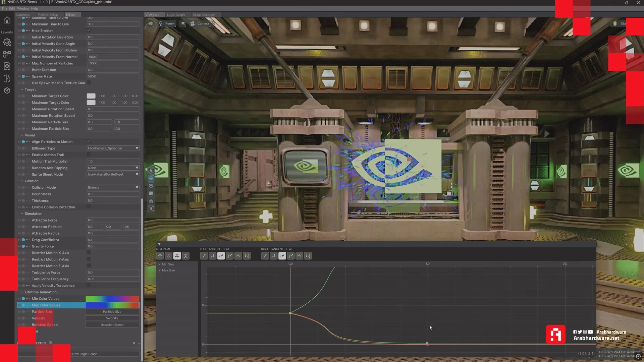Image resolution: width=644 pixels, height=362 pixels.
Task: Check Apply Velocity Turbulence
Action: point(88,285)
